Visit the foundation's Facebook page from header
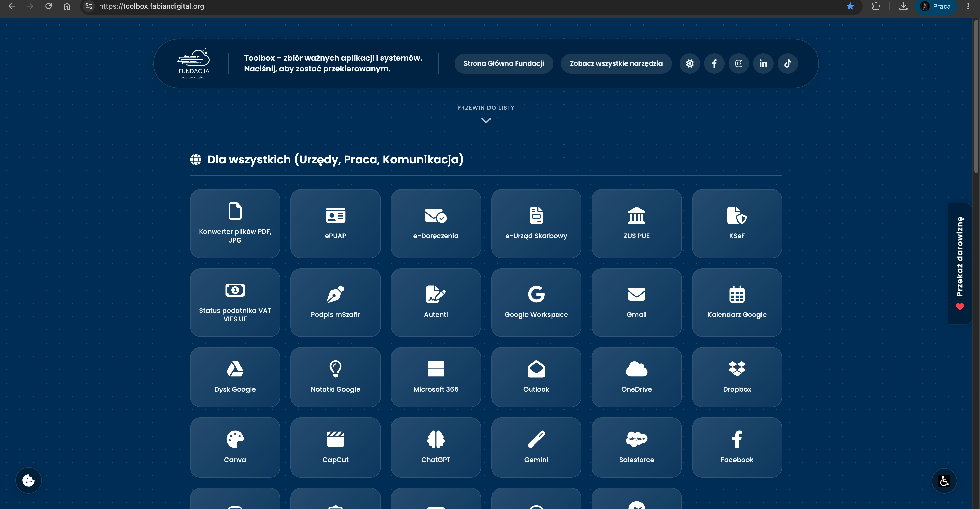 coord(714,63)
